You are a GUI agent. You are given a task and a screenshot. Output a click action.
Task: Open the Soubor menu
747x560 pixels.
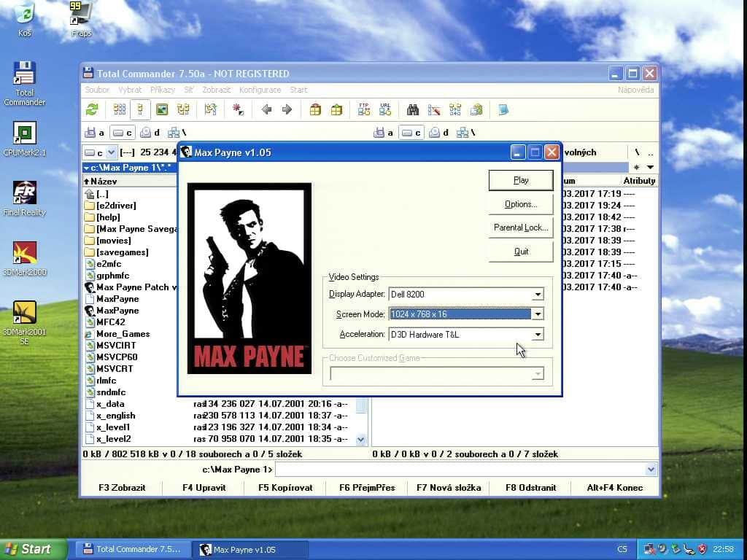tap(97, 90)
